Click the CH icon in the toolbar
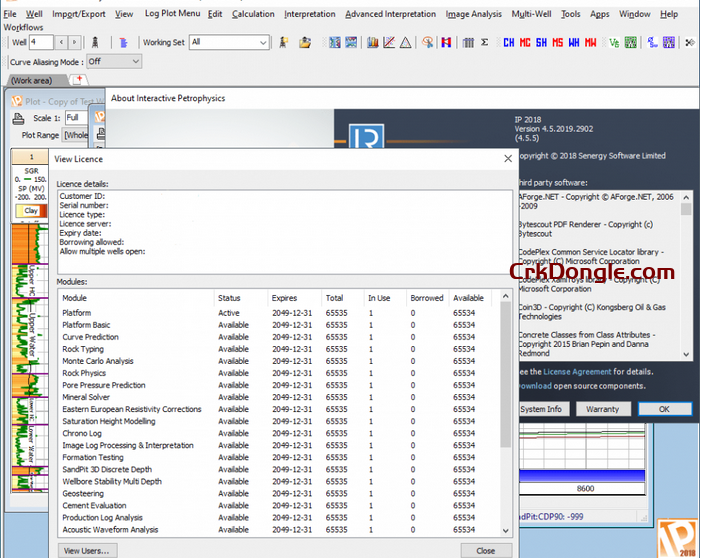This screenshot has height=558, width=701. pos(509,43)
